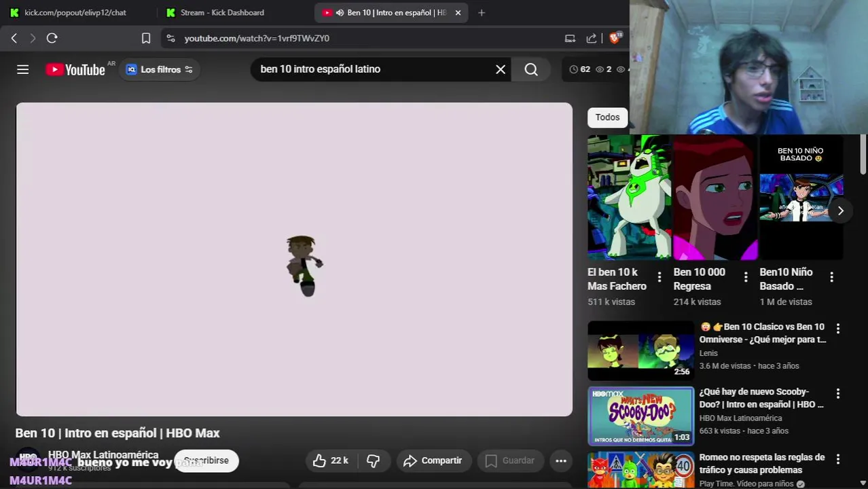Click the 62 clock counter in extension bar
This screenshot has height=489, width=868.
point(579,69)
